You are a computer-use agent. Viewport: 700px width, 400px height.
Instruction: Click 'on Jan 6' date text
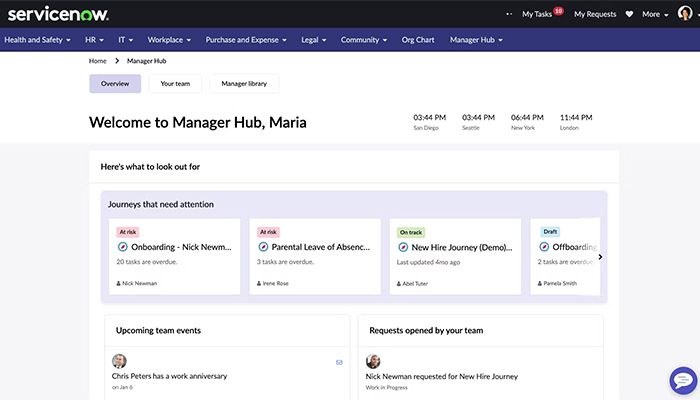coord(122,387)
